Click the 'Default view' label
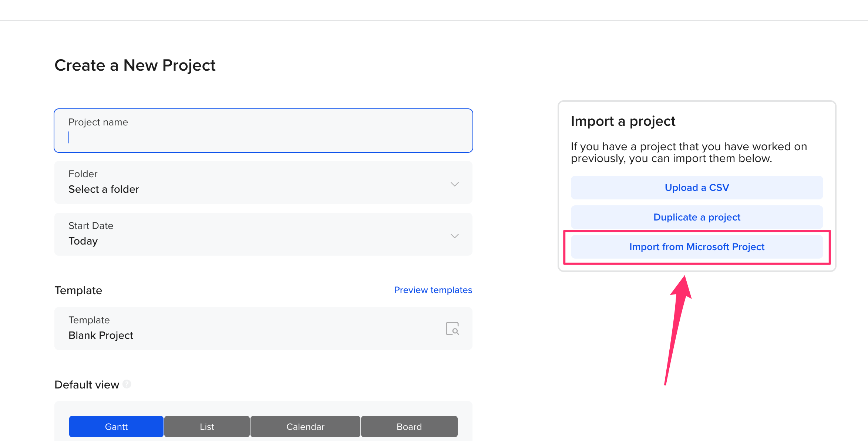This screenshot has width=868, height=441. coord(87,385)
